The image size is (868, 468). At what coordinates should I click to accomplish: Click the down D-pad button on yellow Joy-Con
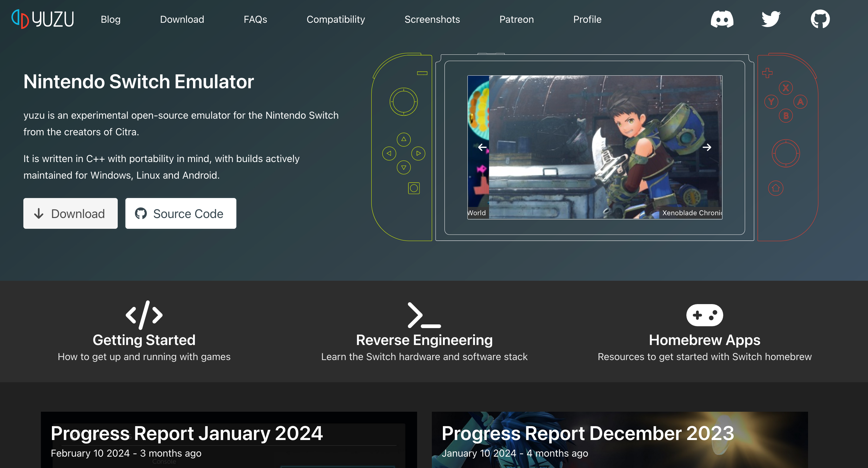coord(404,167)
